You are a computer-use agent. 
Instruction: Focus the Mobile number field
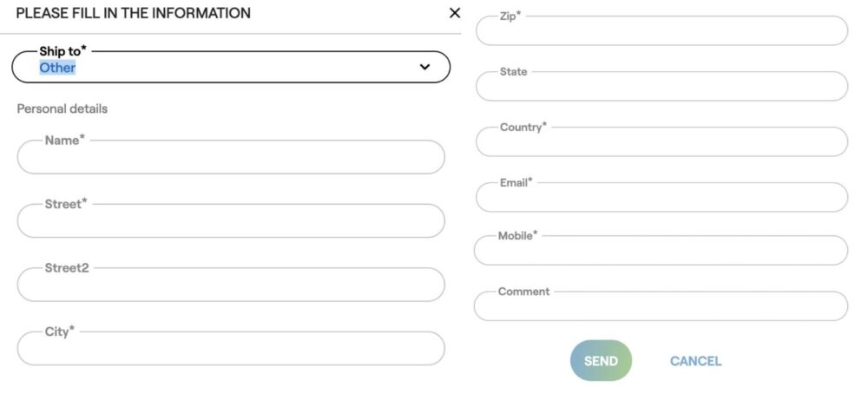661,251
